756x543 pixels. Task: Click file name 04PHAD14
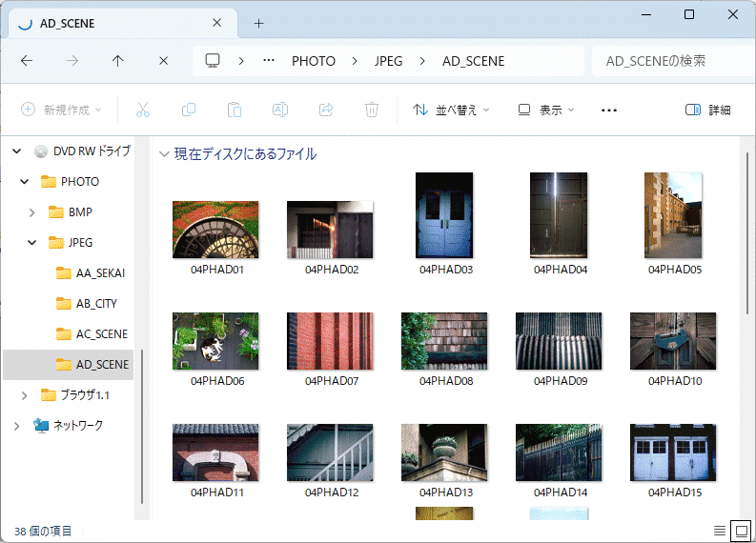pyautogui.click(x=561, y=493)
